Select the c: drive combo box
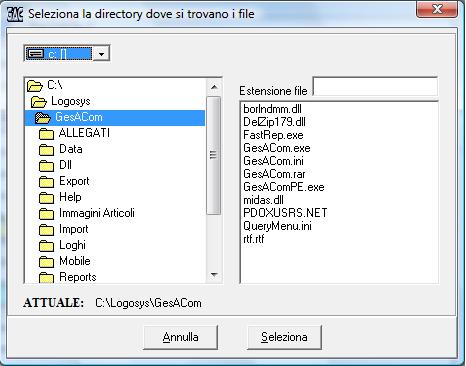The width and height of the screenshot is (466, 366). (67, 54)
